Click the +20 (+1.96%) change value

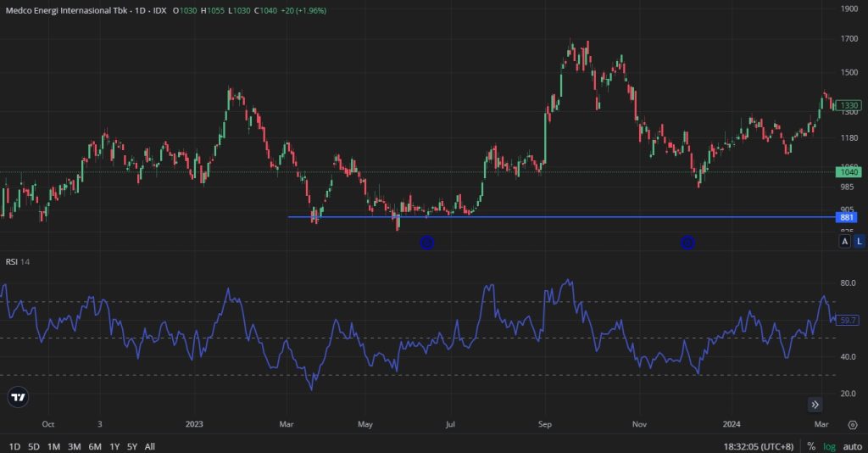303,10
